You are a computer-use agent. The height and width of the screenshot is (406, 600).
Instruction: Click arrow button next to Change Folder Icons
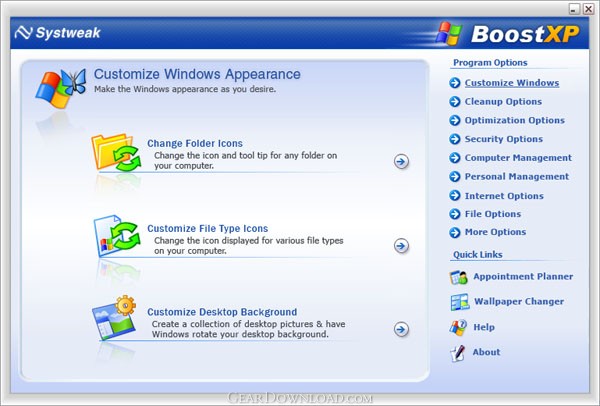401,161
